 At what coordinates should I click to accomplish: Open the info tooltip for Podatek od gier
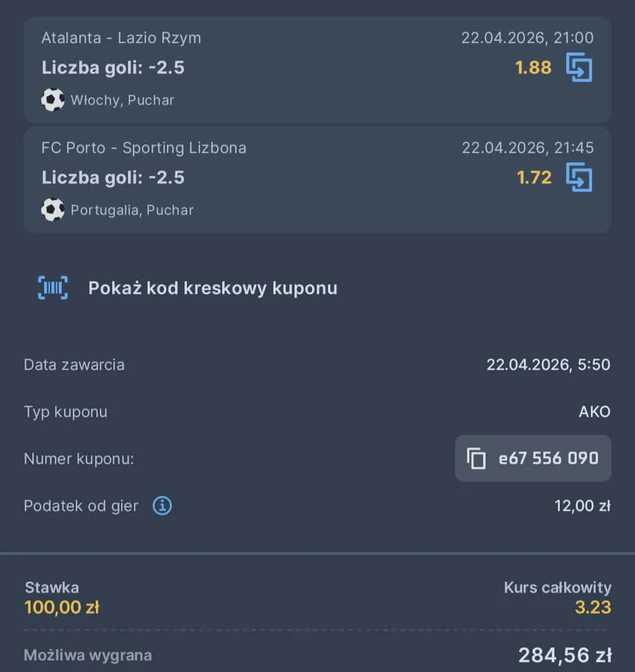click(x=162, y=505)
